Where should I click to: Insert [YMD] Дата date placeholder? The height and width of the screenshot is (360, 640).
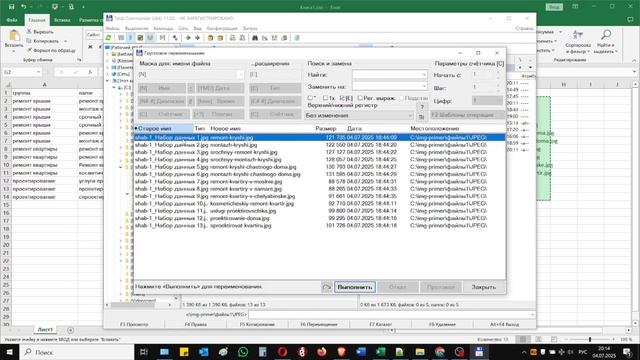(220, 88)
